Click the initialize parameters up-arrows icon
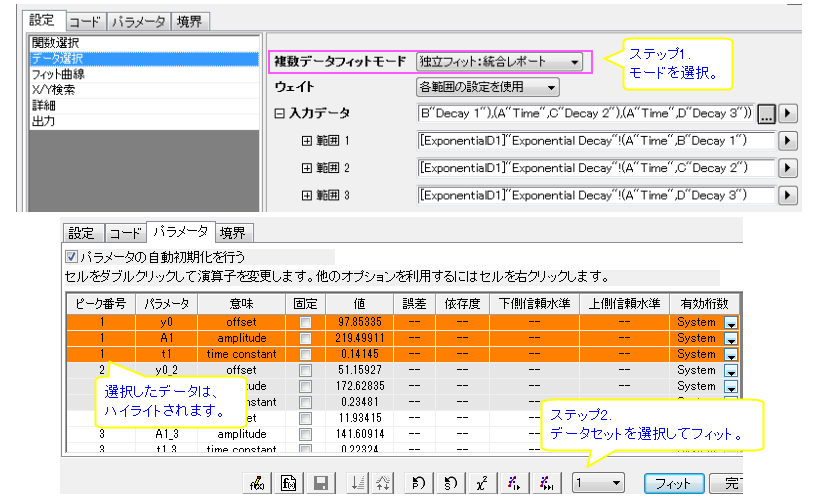 click(x=383, y=483)
